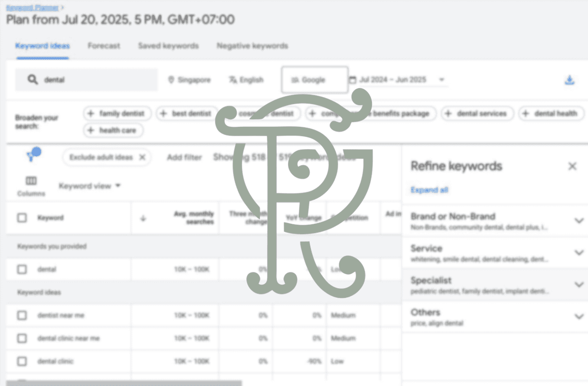Screen dimensions: 588x386
Task: Tick the checkbox for dental clinic near me
Action: [22, 338]
